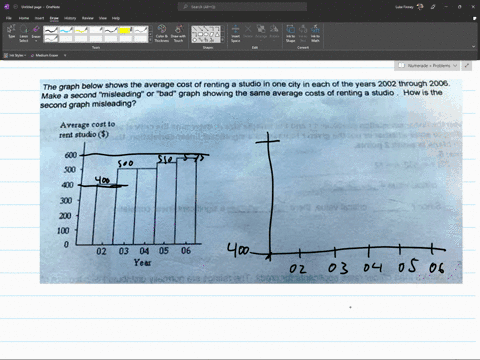Click the back arrow in title bar
480x360 pixels.
(x=16, y=7)
